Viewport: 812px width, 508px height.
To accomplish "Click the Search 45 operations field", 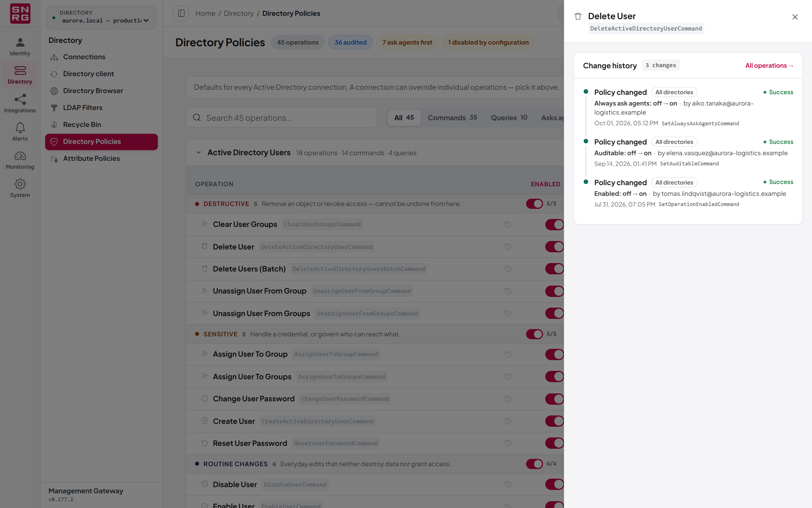I will pos(281,118).
